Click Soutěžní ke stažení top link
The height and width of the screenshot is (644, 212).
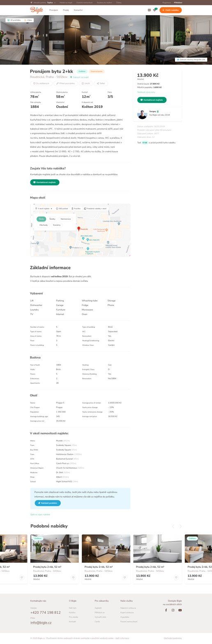pyautogui.click(x=104, y=2)
